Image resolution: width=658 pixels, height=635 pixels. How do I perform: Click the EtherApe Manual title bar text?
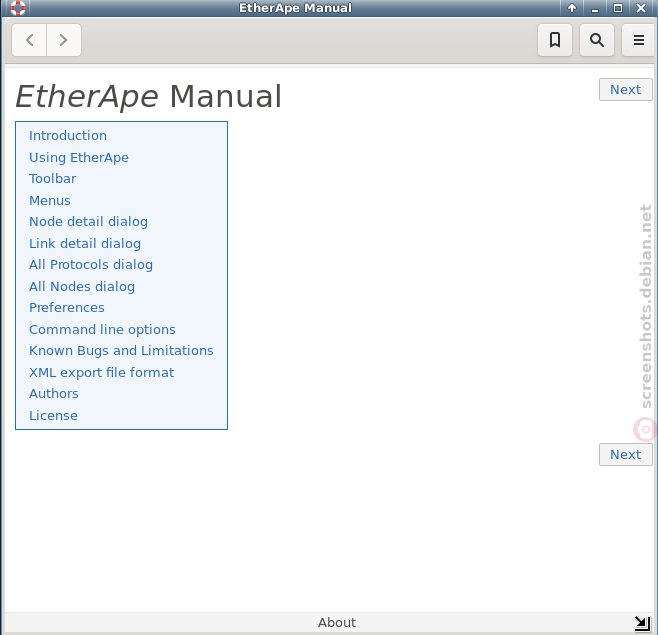295,8
